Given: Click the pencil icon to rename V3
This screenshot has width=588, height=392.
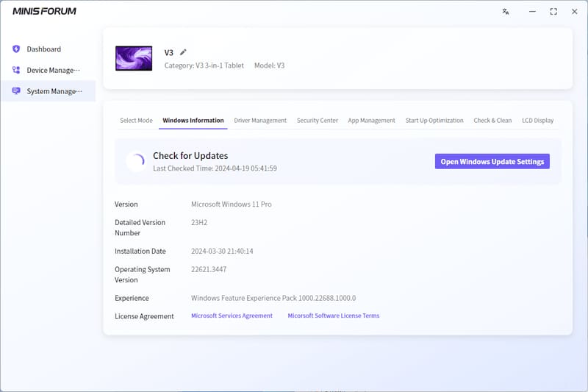Looking at the screenshot, I should [x=183, y=52].
